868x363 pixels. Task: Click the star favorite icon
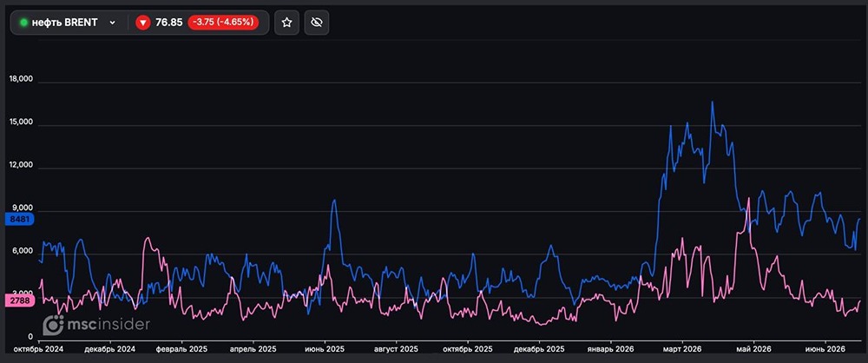point(286,23)
